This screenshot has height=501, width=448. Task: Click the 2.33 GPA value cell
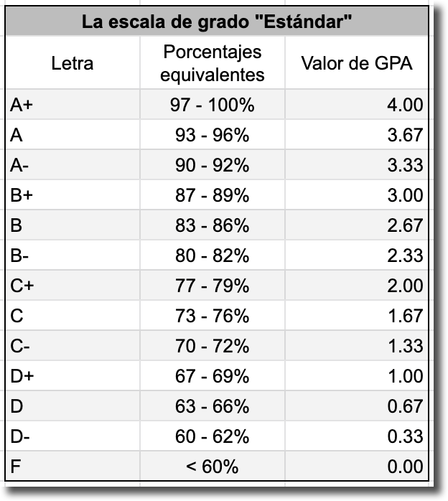tap(357, 256)
